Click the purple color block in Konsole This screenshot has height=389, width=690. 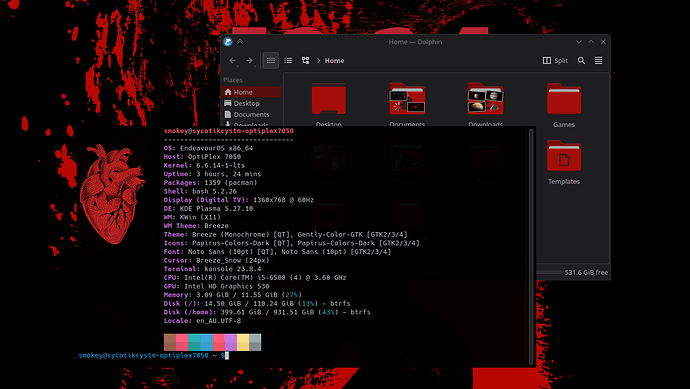231,342
